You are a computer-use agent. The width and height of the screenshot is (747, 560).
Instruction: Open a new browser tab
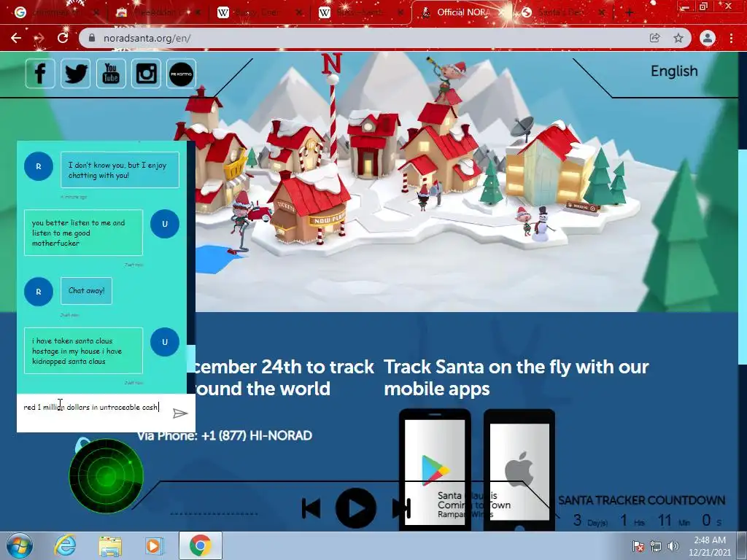(x=629, y=12)
